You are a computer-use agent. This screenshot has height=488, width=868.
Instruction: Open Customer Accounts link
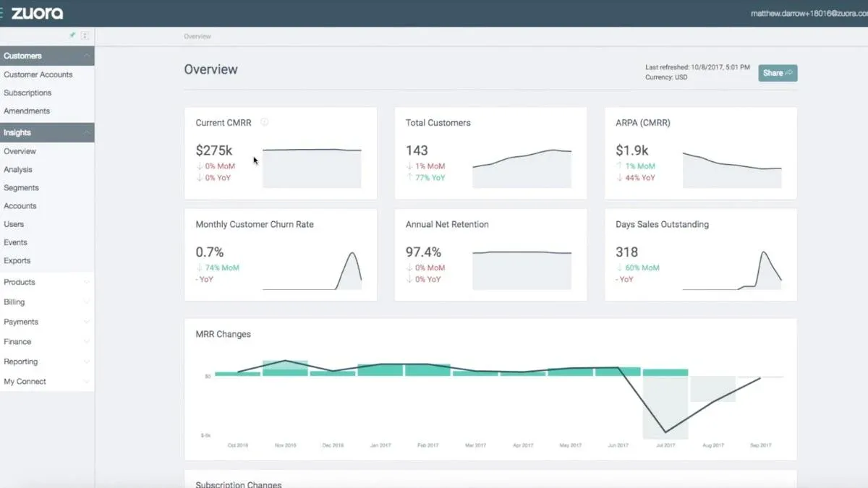click(x=37, y=74)
